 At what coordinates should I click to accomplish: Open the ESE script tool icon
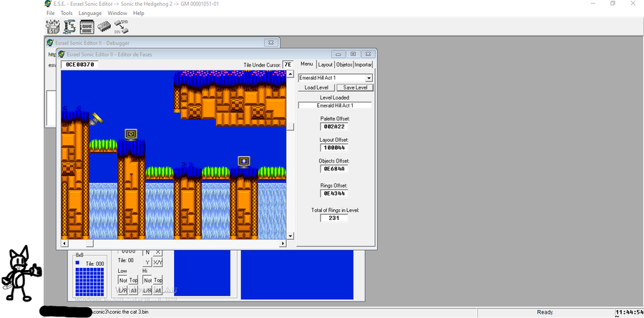pyautogui.click(x=70, y=26)
